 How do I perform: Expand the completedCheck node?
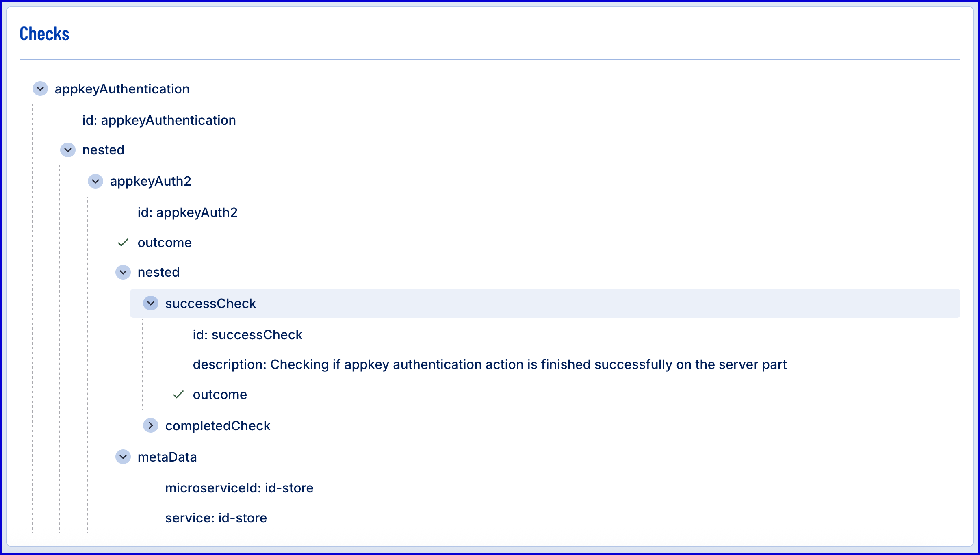[151, 425]
